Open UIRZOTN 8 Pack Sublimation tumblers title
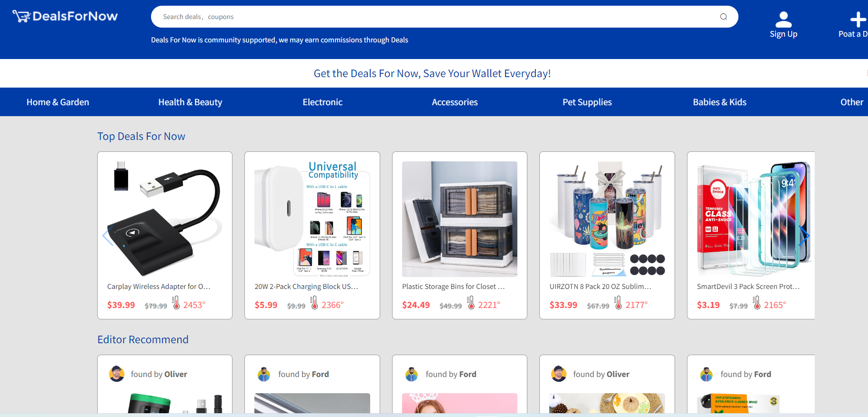This screenshot has height=417, width=868. point(600,287)
